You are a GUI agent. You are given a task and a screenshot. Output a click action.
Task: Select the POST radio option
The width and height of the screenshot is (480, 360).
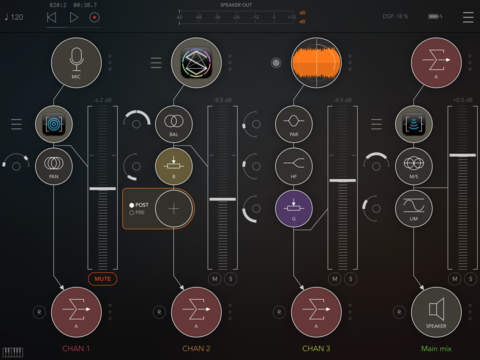(x=139, y=205)
